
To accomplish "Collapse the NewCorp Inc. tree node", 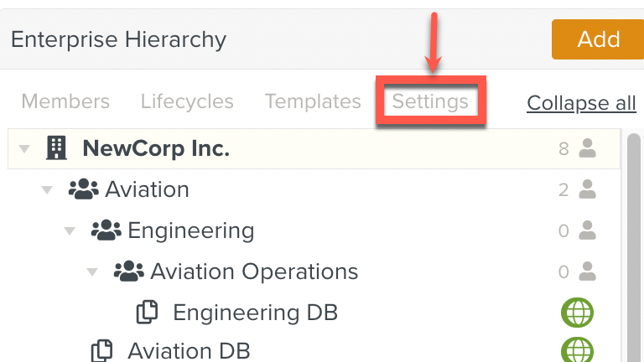I will 24,149.
